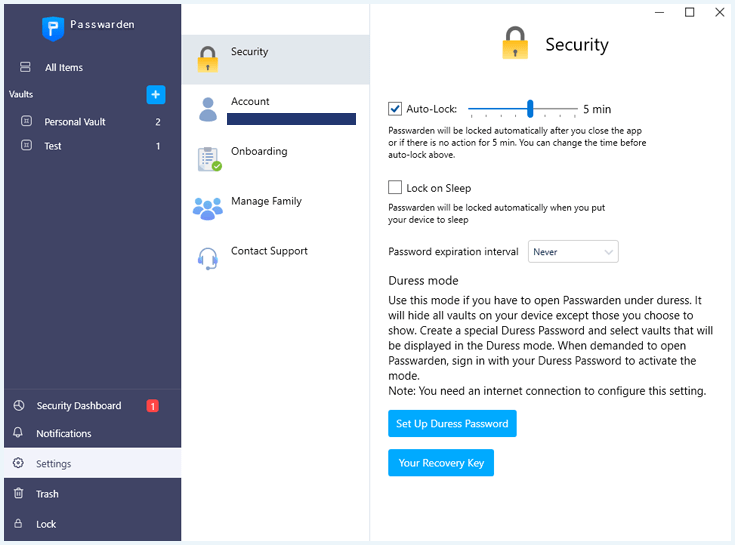Click the red badge on Security Dashboard
Screen dimensions: 735x545
tap(152, 406)
